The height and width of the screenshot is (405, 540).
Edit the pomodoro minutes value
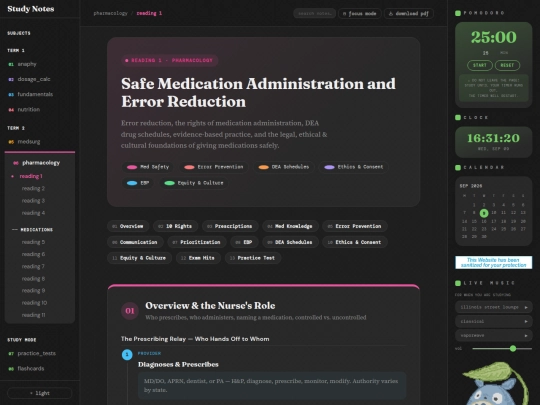[486, 53]
